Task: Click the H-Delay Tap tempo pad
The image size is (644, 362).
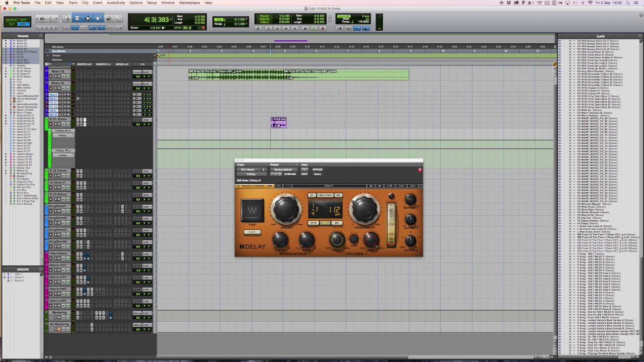Action: tap(252, 210)
